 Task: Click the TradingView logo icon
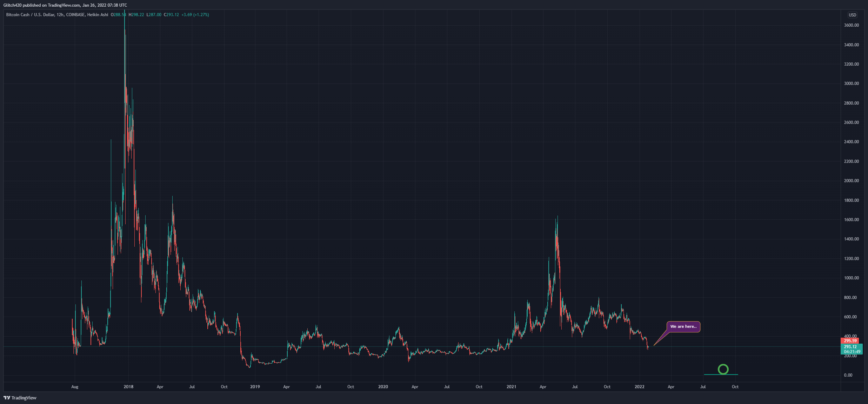pos(7,398)
